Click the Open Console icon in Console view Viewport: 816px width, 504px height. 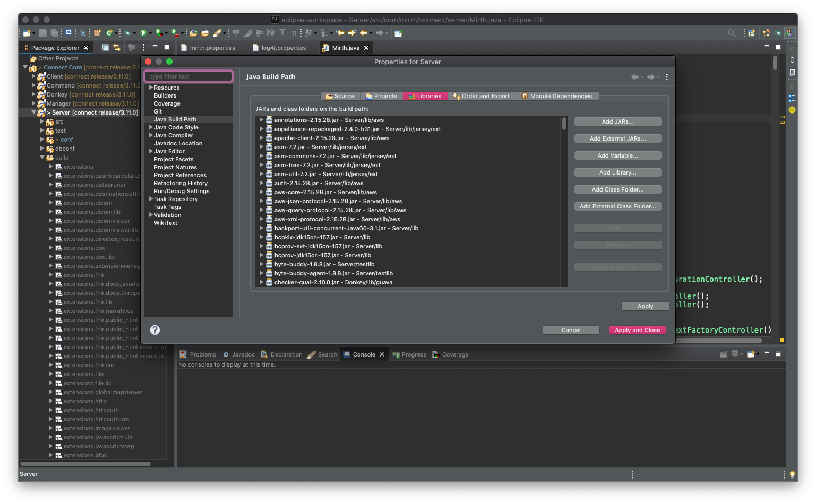pyautogui.click(x=751, y=354)
